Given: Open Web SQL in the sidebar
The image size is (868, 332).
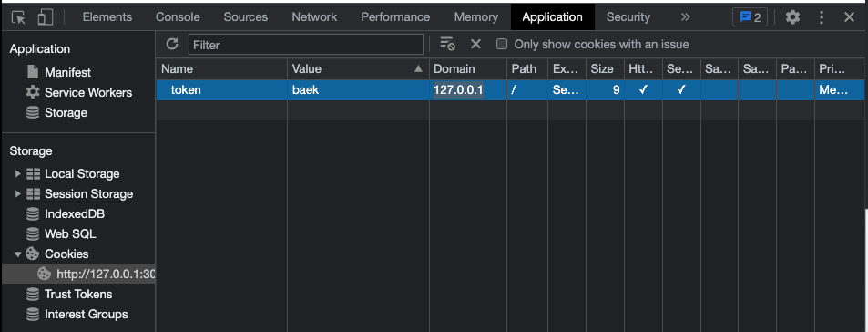Looking at the screenshot, I should pyautogui.click(x=70, y=233).
